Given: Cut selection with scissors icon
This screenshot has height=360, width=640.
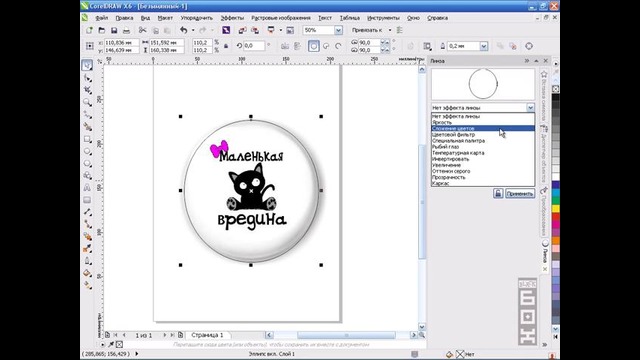Looking at the screenshot, I should tap(142, 30).
